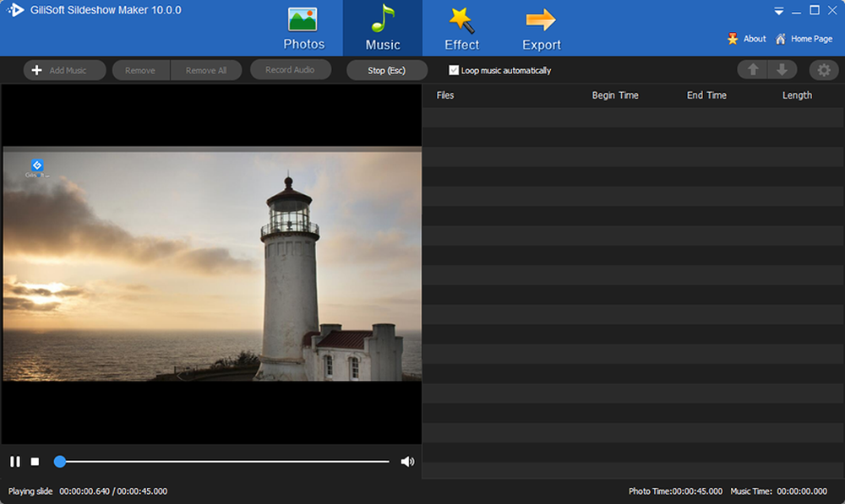Collapse the window using the chevron arrow
The width and height of the screenshot is (845, 504).
(777, 11)
